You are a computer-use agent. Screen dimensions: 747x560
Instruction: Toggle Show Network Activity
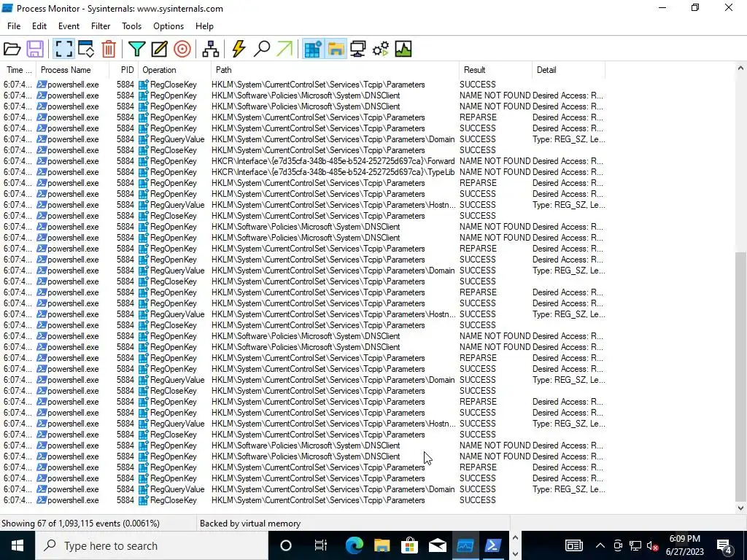[357, 49]
